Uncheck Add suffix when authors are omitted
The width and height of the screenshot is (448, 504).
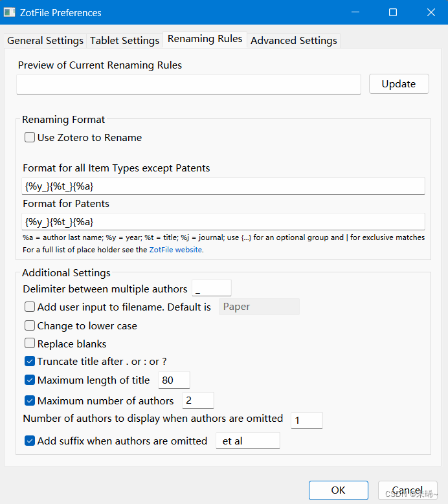coord(30,441)
